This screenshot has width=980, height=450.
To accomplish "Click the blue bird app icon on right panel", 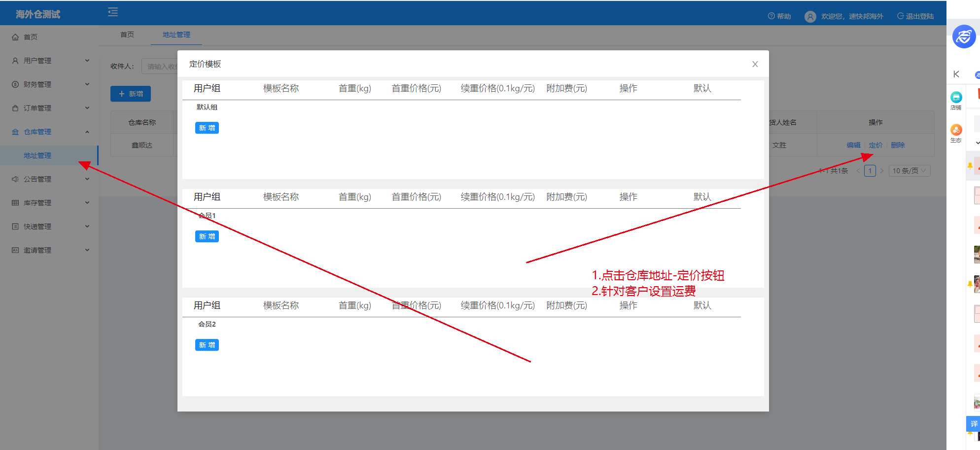I will (964, 37).
